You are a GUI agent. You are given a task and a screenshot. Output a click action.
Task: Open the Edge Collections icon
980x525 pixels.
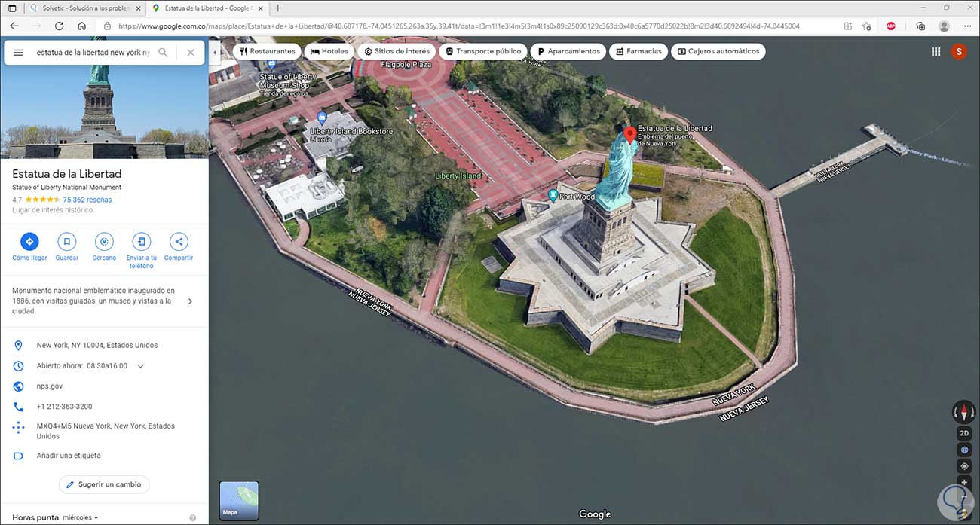tap(920, 26)
